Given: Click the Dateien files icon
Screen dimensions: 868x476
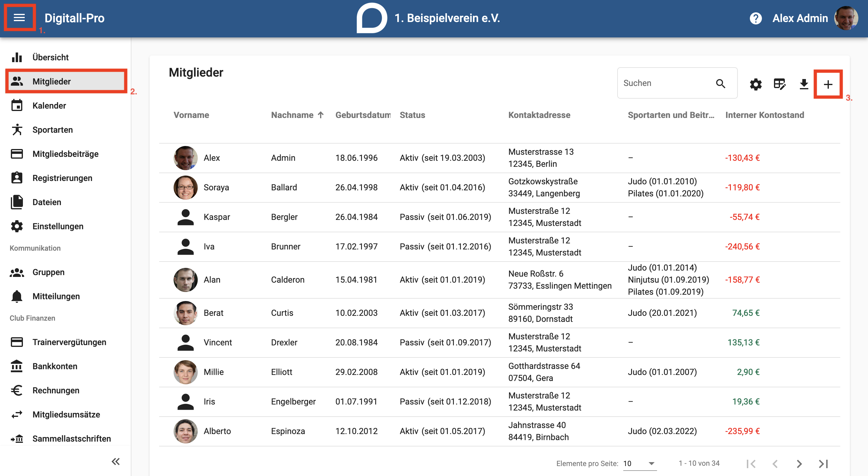Looking at the screenshot, I should (x=17, y=202).
